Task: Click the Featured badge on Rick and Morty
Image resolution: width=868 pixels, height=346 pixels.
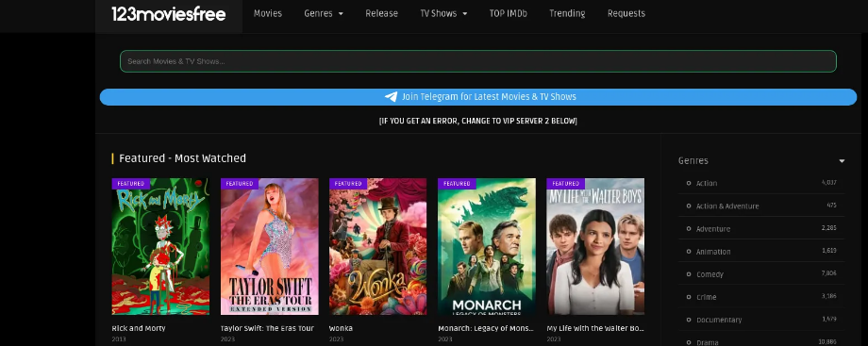Action: (x=130, y=184)
